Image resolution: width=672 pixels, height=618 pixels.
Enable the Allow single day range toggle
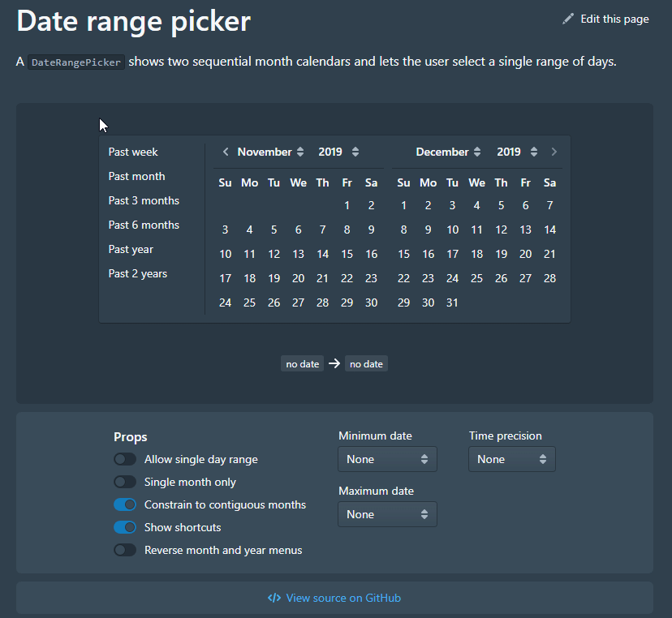click(124, 458)
